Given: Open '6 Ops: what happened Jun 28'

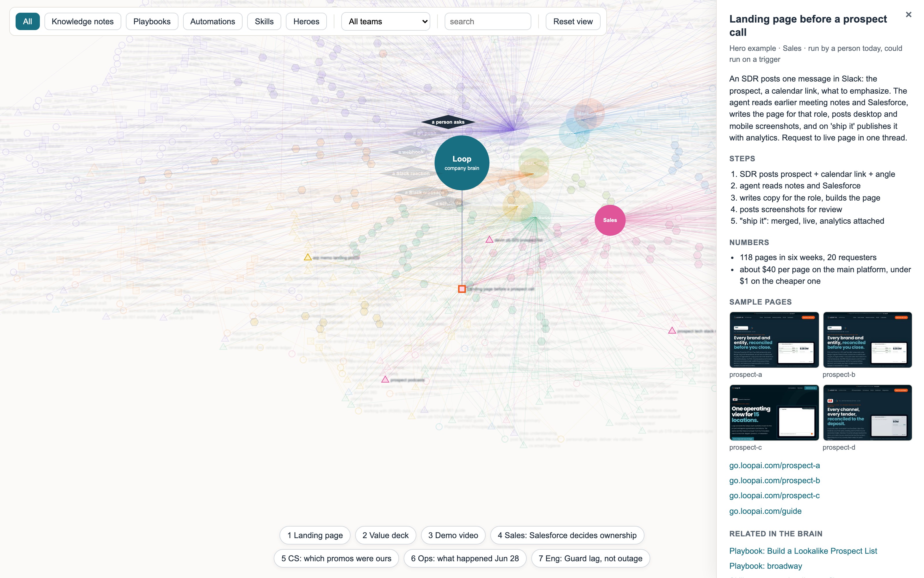Looking at the screenshot, I should tap(465, 559).
